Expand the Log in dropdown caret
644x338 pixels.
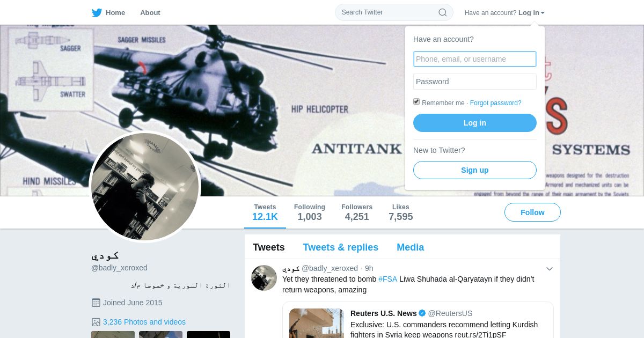coord(543,13)
